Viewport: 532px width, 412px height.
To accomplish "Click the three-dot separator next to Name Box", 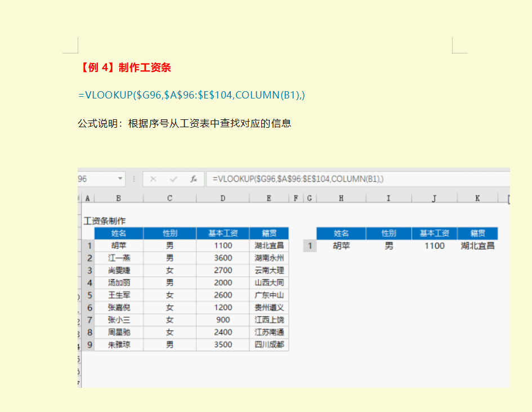I will [133, 178].
